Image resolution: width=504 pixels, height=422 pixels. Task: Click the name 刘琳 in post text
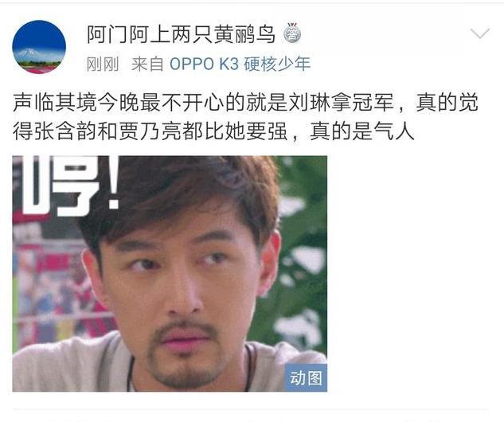click(x=309, y=103)
